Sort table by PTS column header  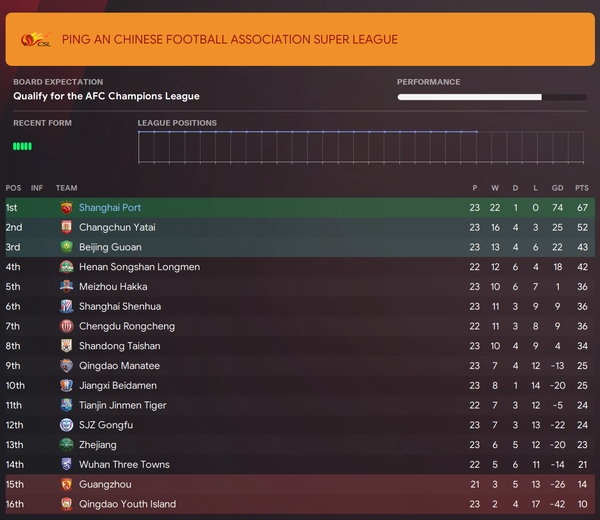point(582,188)
